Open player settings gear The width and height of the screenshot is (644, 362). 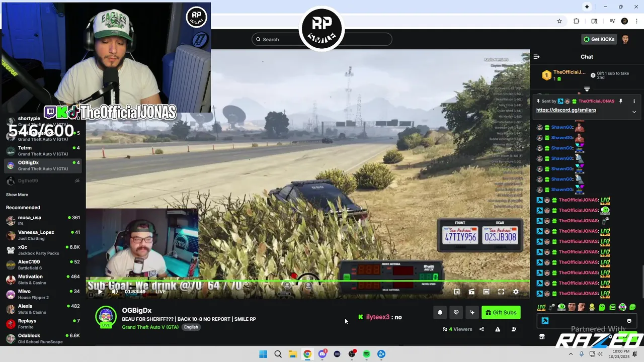pyautogui.click(x=516, y=292)
